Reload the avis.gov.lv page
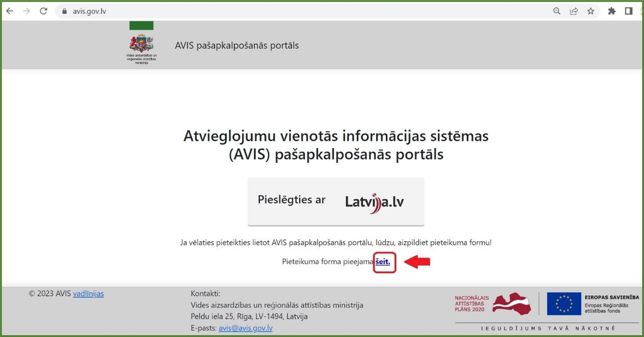 point(43,11)
